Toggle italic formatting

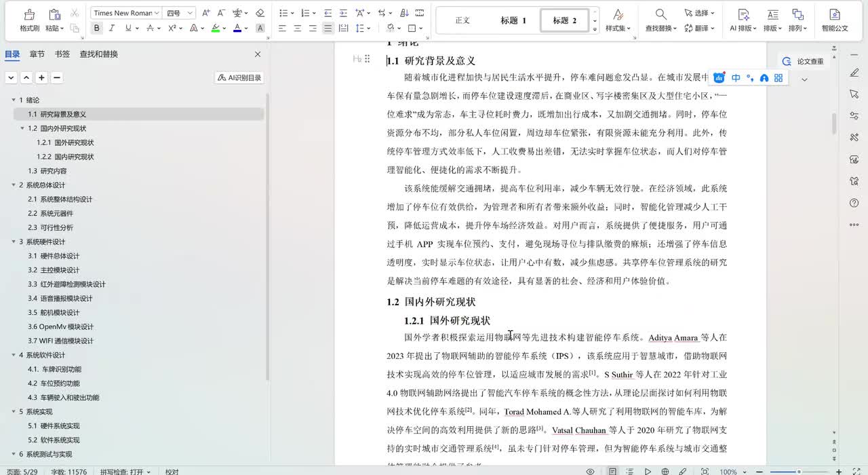[x=112, y=28]
